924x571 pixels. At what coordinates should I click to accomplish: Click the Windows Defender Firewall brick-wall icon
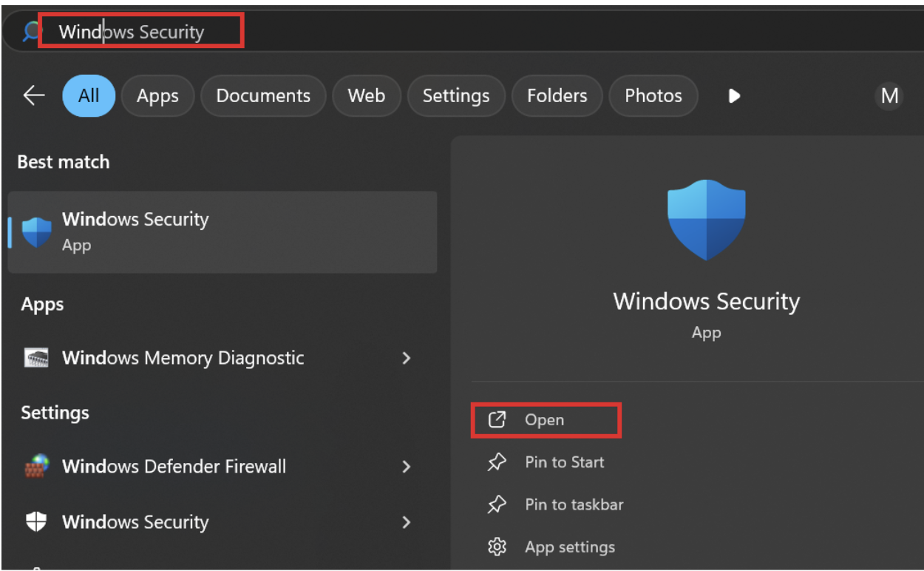(x=36, y=467)
